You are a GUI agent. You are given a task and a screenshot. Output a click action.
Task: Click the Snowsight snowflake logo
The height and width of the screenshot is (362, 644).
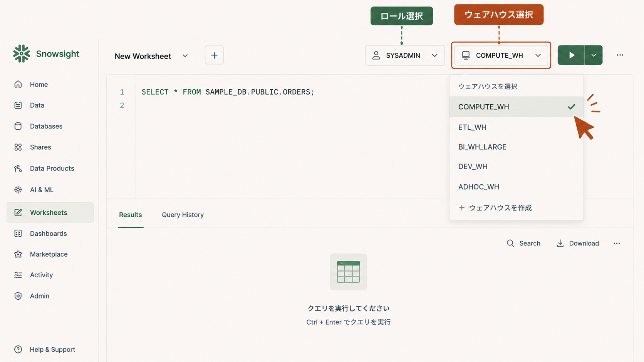pyautogui.click(x=21, y=54)
